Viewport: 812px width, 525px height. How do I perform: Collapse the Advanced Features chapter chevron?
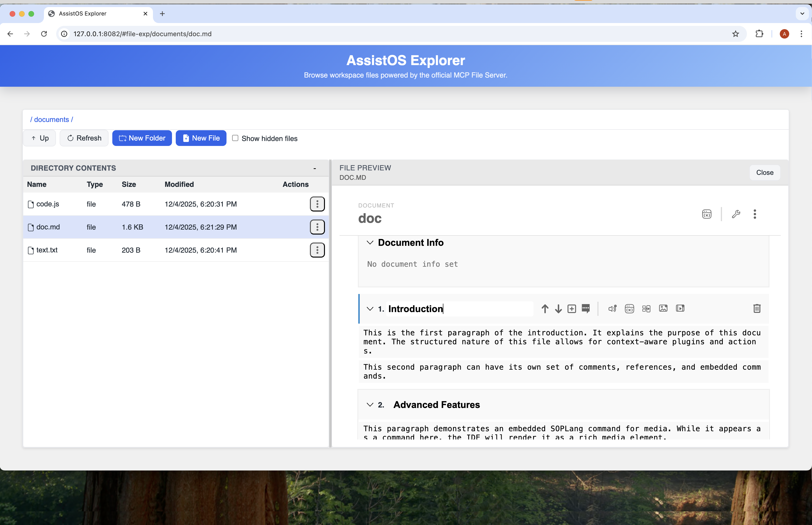[x=370, y=405]
